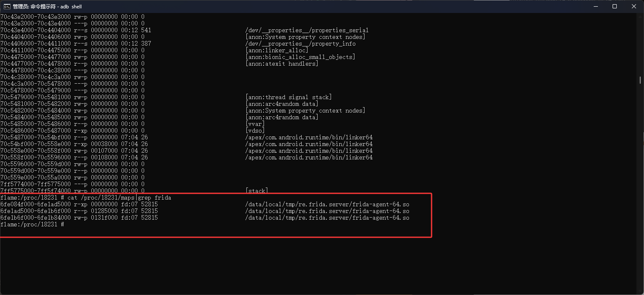
Task: Click the [anon:atexit handlers] entry
Action: tap(282, 64)
